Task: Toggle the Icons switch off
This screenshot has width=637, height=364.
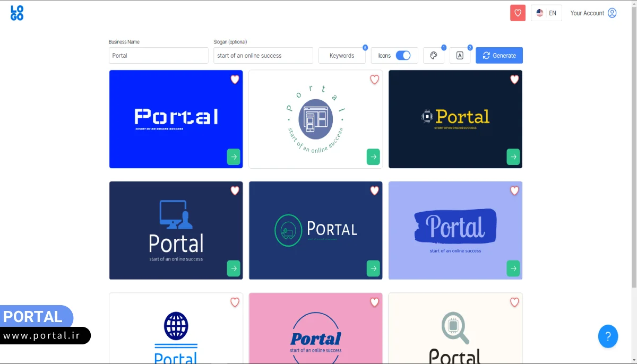Action: [x=403, y=56]
